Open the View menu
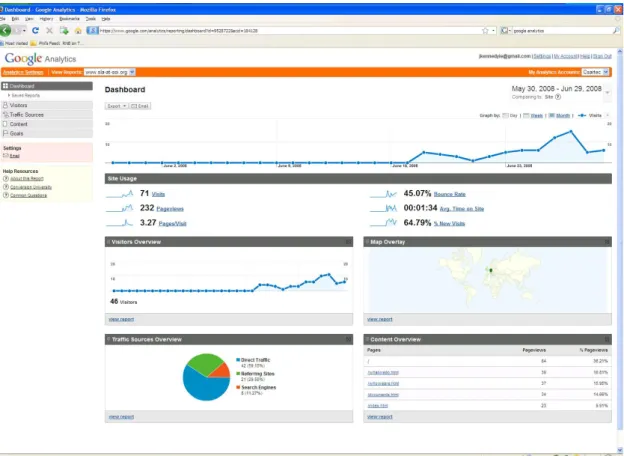Image resolution: width=624 pixels, height=456 pixels. pyautogui.click(x=29, y=19)
